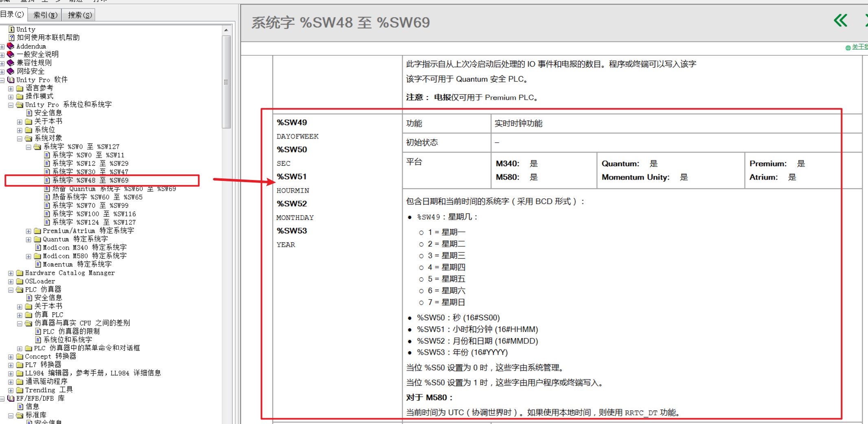The width and height of the screenshot is (868, 424).
Task: Click the PLC 仿真器 open folder icon
Action: point(20,290)
